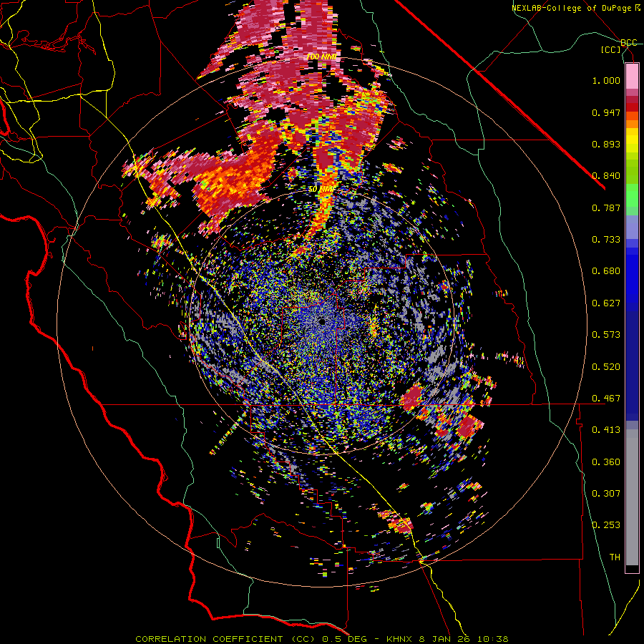Click the 0.307 scale value

606,494
